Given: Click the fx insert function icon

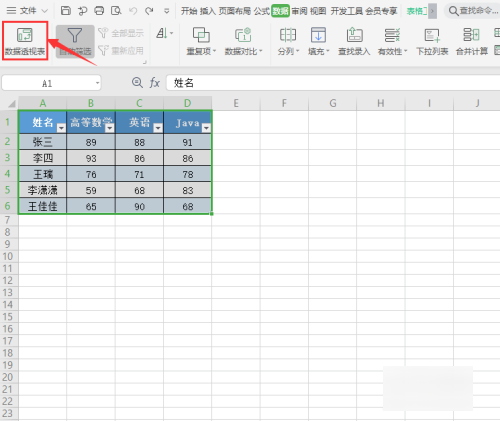Looking at the screenshot, I should click(155, 83).
